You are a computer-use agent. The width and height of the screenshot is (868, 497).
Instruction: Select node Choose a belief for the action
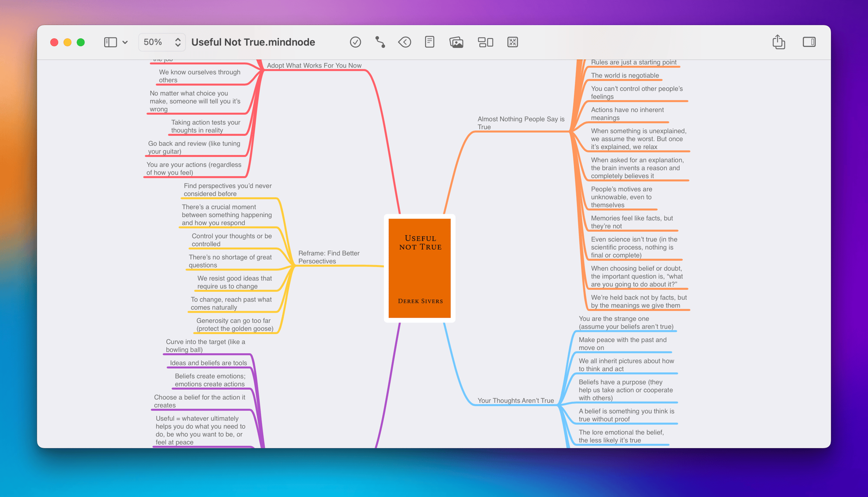click(x=199, y=401)
